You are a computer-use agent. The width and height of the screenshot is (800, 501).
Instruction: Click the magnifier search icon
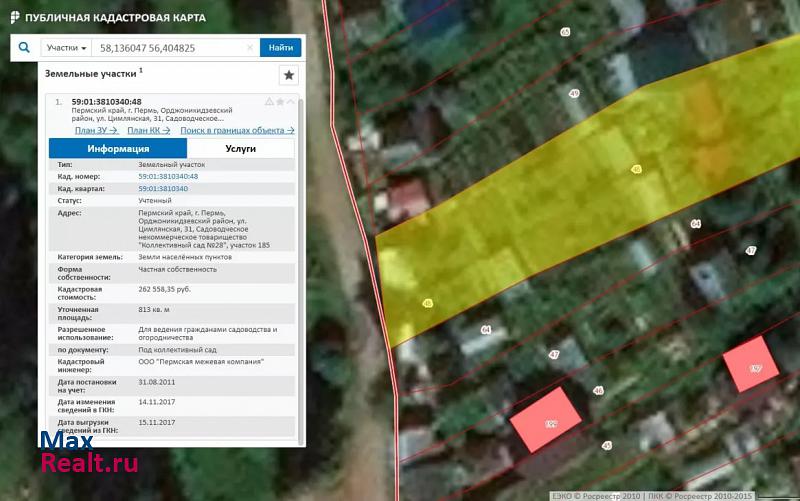[x=24, y=48]
